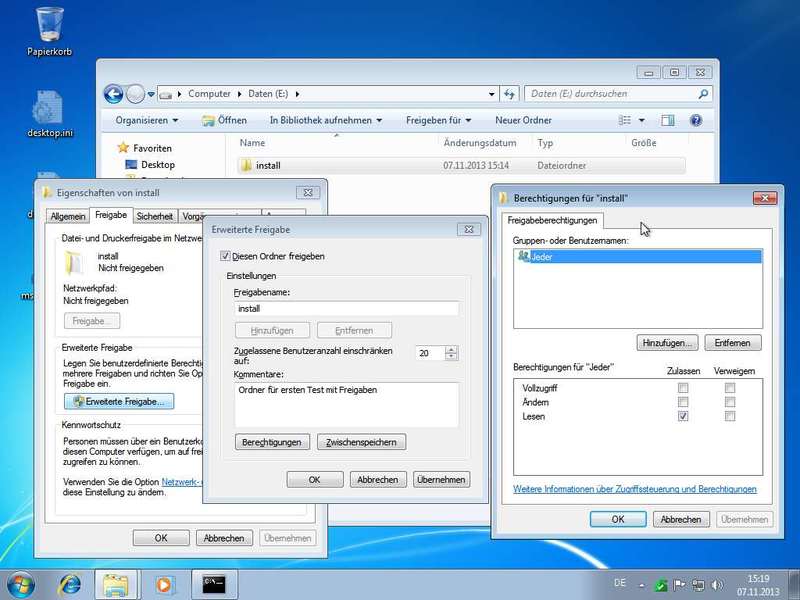
Task: Uncheck Diesen Ordner freigeben checkbox
Action: 225,256
